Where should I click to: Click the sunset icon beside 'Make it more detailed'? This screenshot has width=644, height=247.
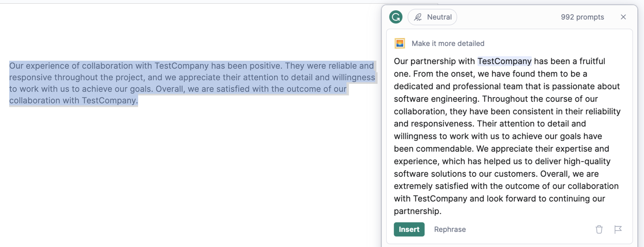pos(400,43)
